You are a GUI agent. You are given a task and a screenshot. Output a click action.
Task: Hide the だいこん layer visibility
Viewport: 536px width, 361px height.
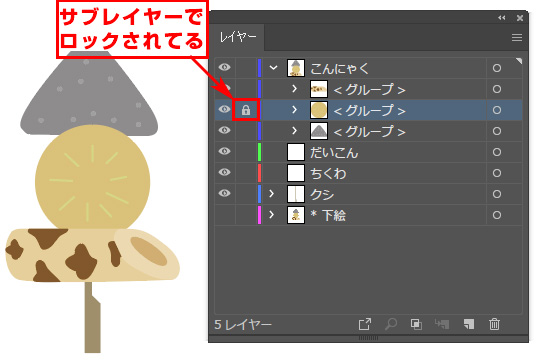click(x=225, y=151)
